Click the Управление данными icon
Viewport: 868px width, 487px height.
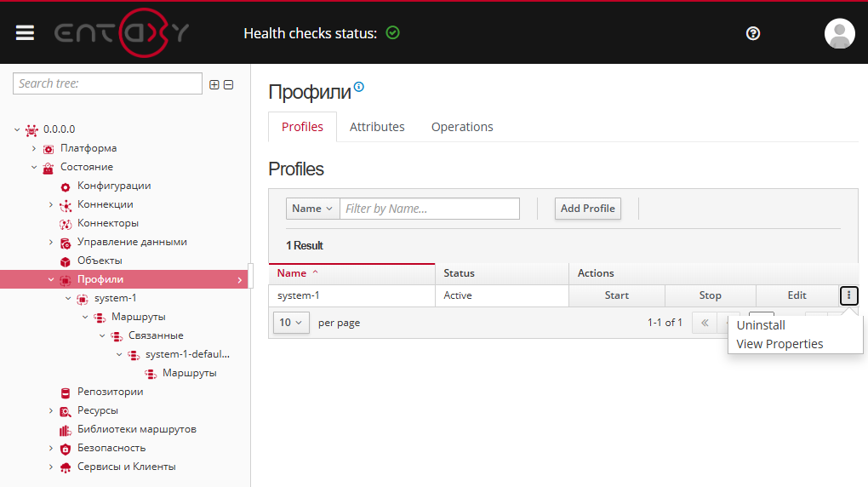coord(66,243)
